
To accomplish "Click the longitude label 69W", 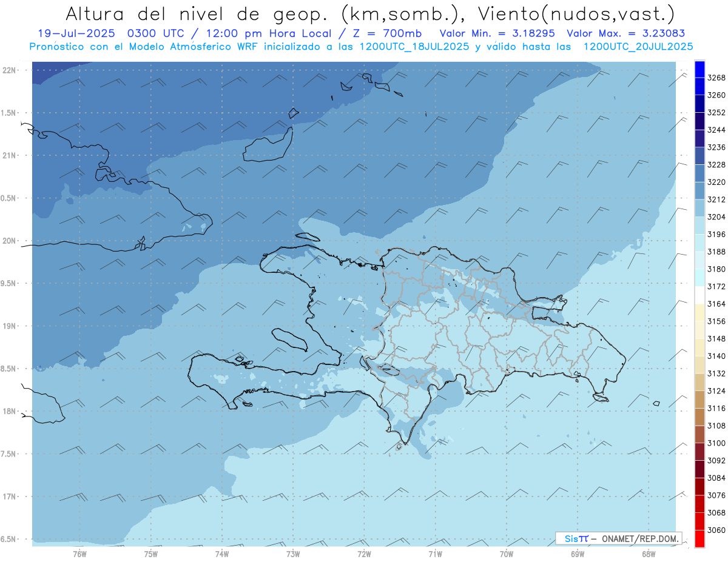I will [577, 554].
